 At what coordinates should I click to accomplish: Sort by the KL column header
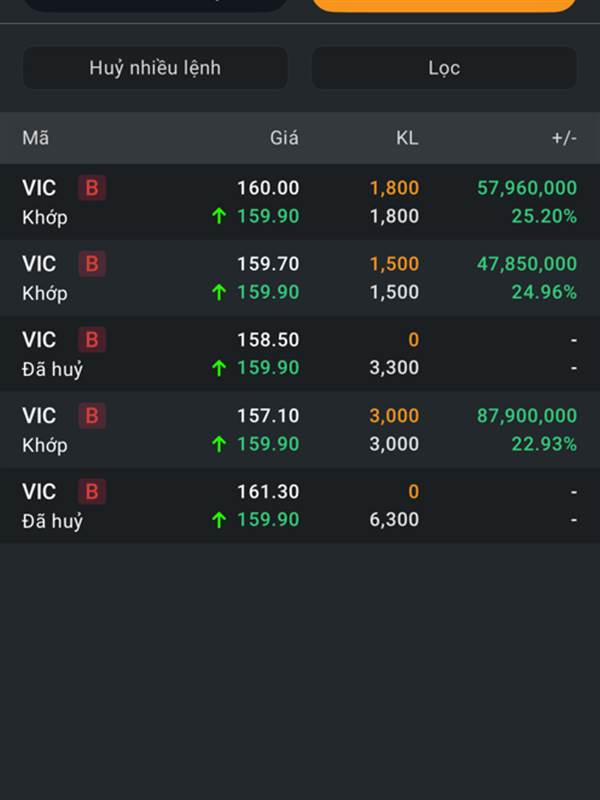[407, 138]
